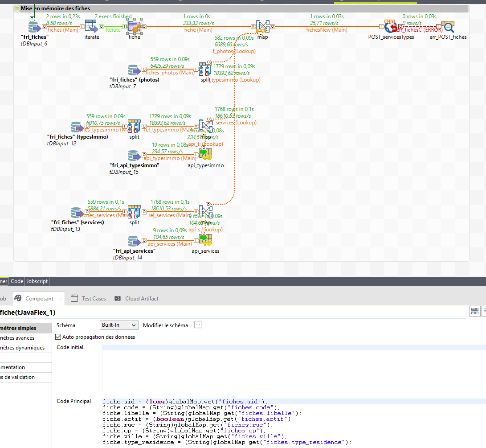The image size is (486, 448).
Task: Switch to the Test Cases tab
Action: pos(89,299)
